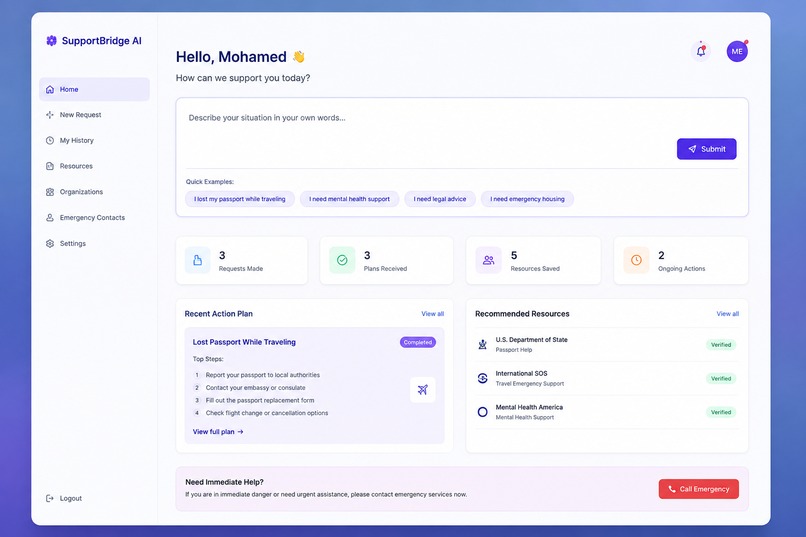Click the Resources document icon in sidebar
Viewport: 806px width, 537px height.
[50, 166]
